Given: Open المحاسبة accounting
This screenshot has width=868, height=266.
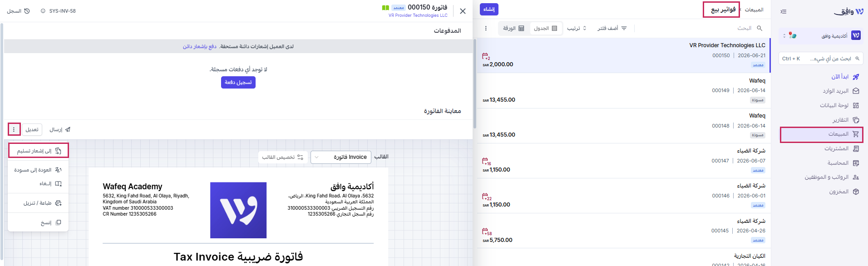Looking at the screenshot, I should (843, 163).
